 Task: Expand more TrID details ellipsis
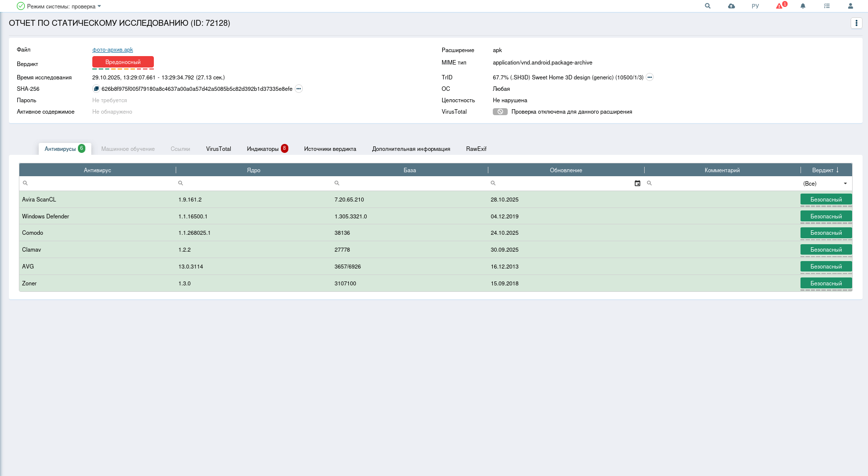(650, 77)
